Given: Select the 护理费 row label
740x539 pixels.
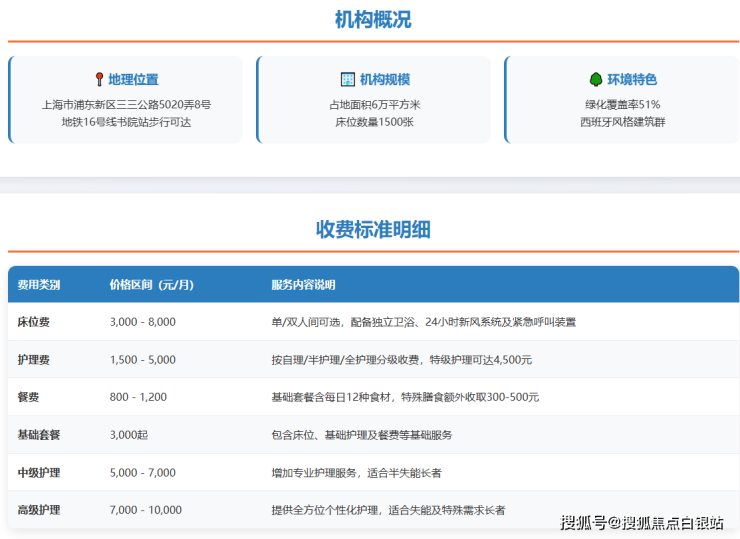Looking at the screenshot, I should tap(34, 359).
